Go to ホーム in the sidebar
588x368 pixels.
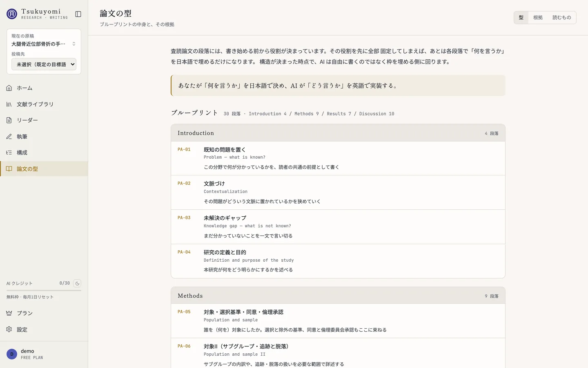[x=44, y=88]
